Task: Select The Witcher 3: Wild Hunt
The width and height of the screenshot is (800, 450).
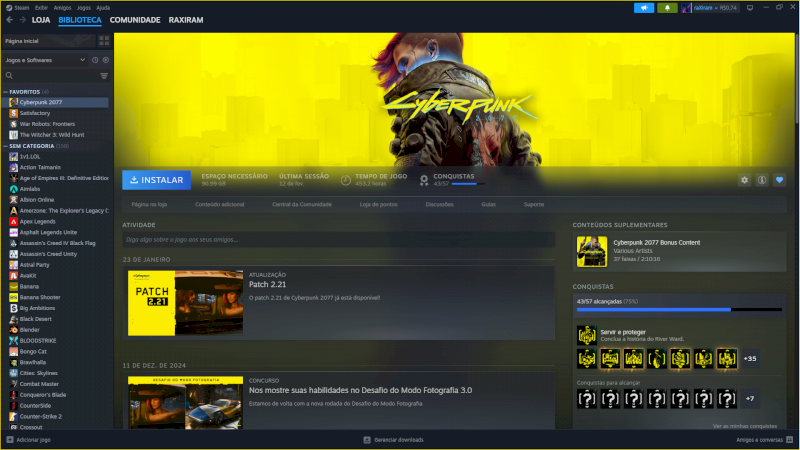Action: [52, 135]
